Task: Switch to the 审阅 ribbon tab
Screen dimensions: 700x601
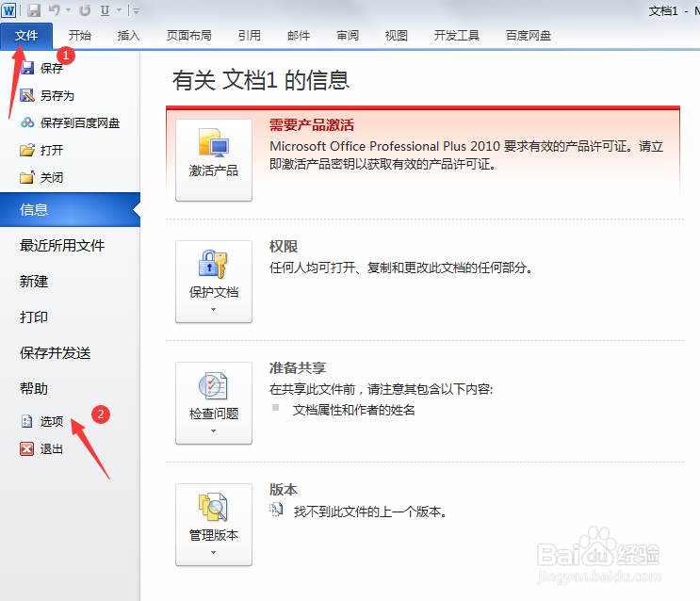Action: tap(348, 35)
